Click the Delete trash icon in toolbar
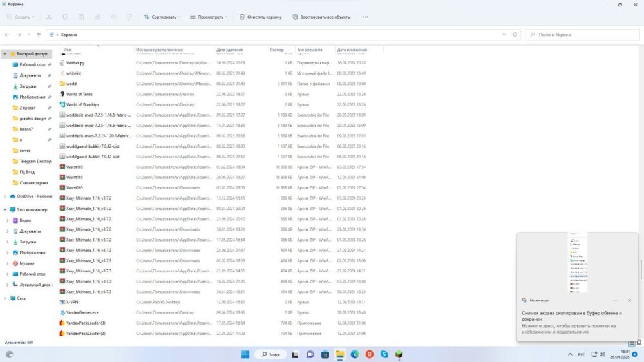Screen dimensions: 644x362 click(x=129, y=17)
